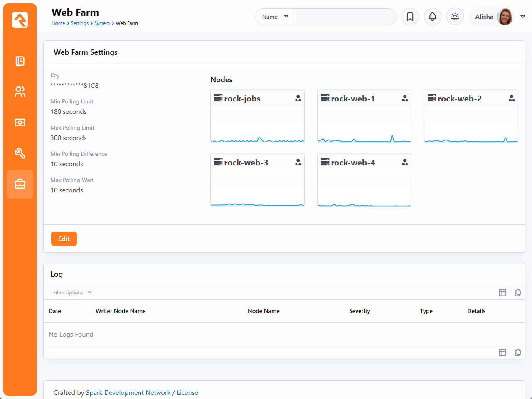Click the Rock RMS logo icon
Image resolution: width=532 pixels, height=399 pixels.
(x=20, y=20)
